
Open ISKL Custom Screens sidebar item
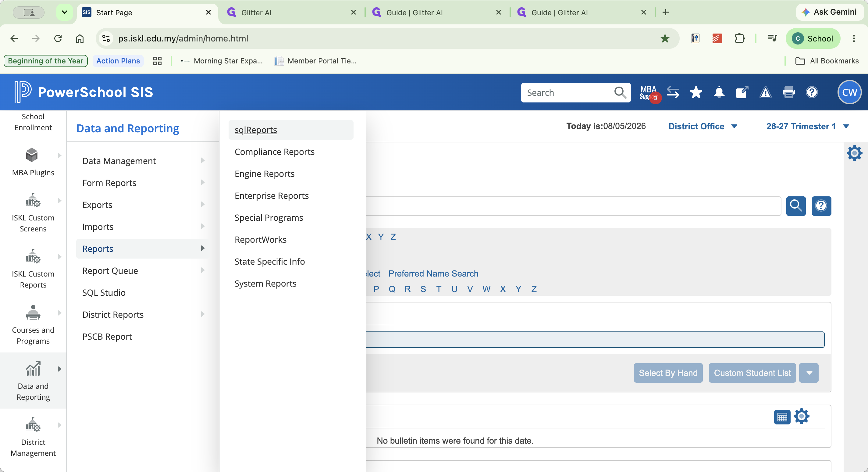coord(33,213)
